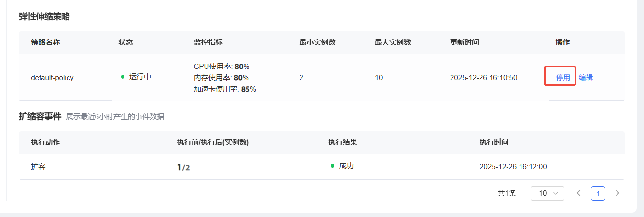The height and width of the screenshot is (217, 644).
Task: Click the 最小实例数 column header
Action: pyautogui.click(x=317, y=42)
